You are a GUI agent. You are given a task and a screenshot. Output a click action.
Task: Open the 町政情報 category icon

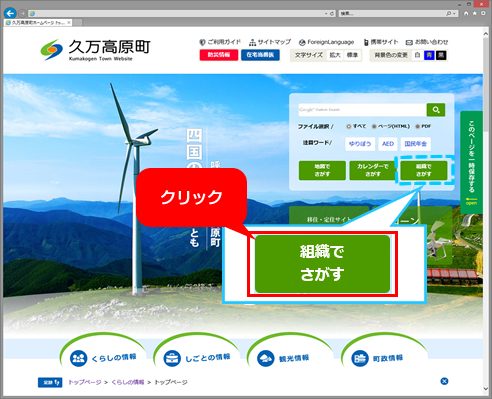coord(360,358)
